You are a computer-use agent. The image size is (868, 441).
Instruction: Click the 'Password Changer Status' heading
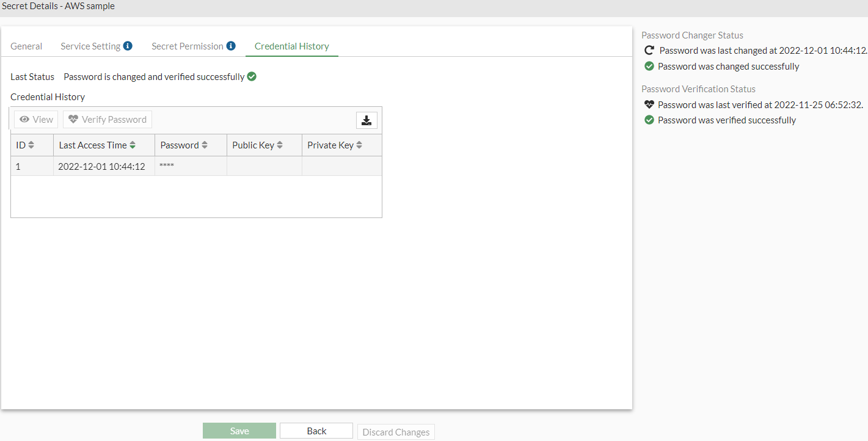[x=692, y=35]
